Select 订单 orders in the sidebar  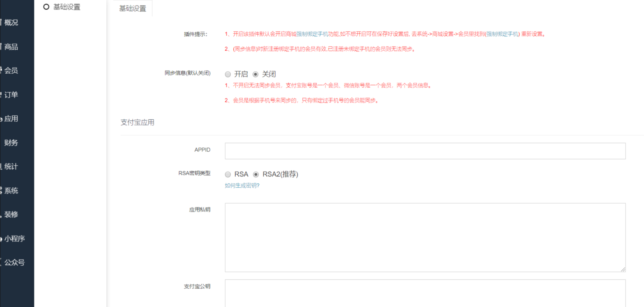[x=11, y=95]
